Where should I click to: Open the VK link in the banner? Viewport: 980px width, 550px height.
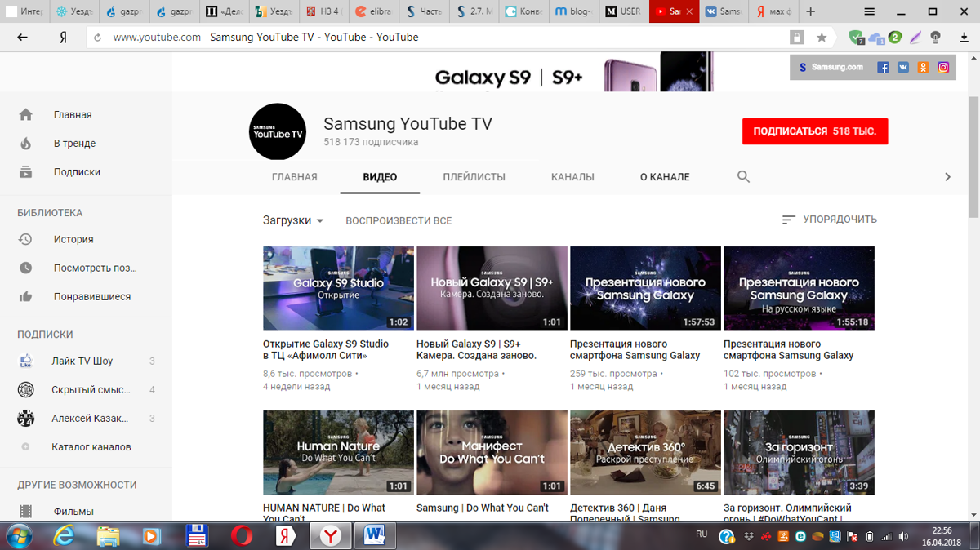click(x=903, y=68)
